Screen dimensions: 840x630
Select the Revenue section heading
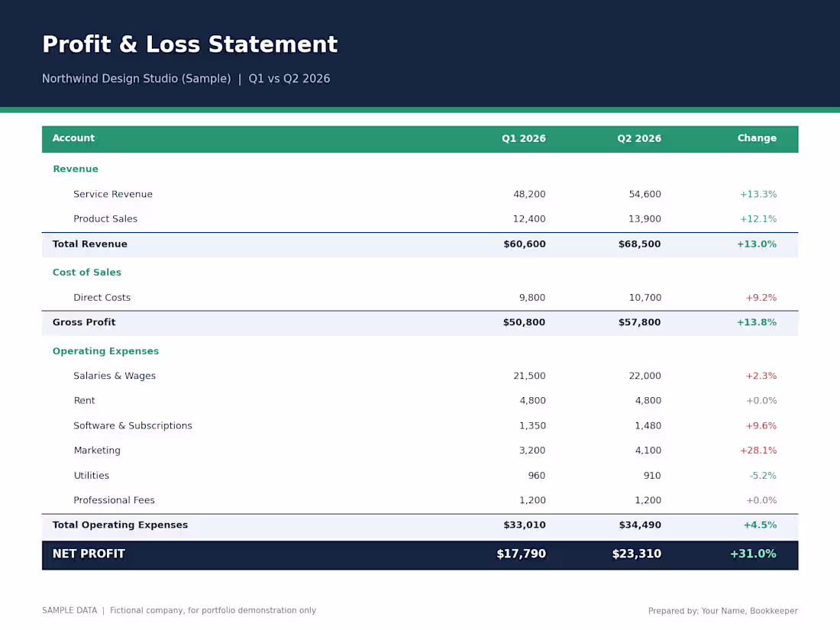76,169
